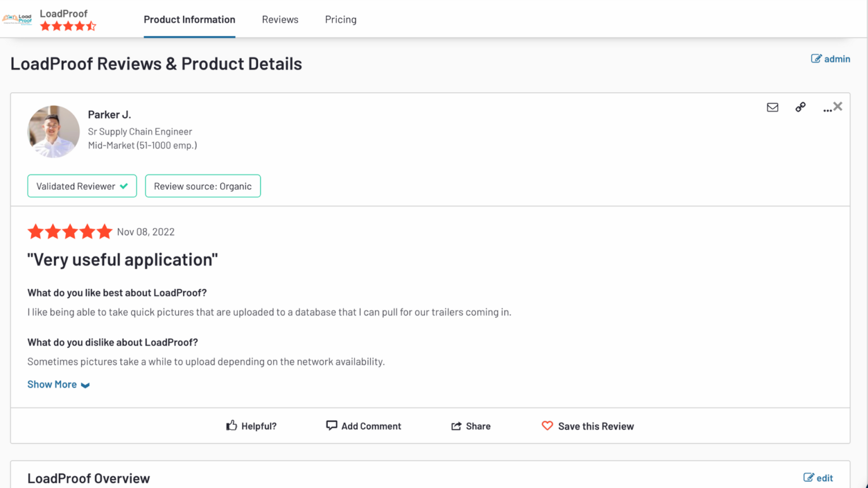Screen dimensions: 868x488
Task: Click the Validated Reviewer badge
Action: coord(82,186)
